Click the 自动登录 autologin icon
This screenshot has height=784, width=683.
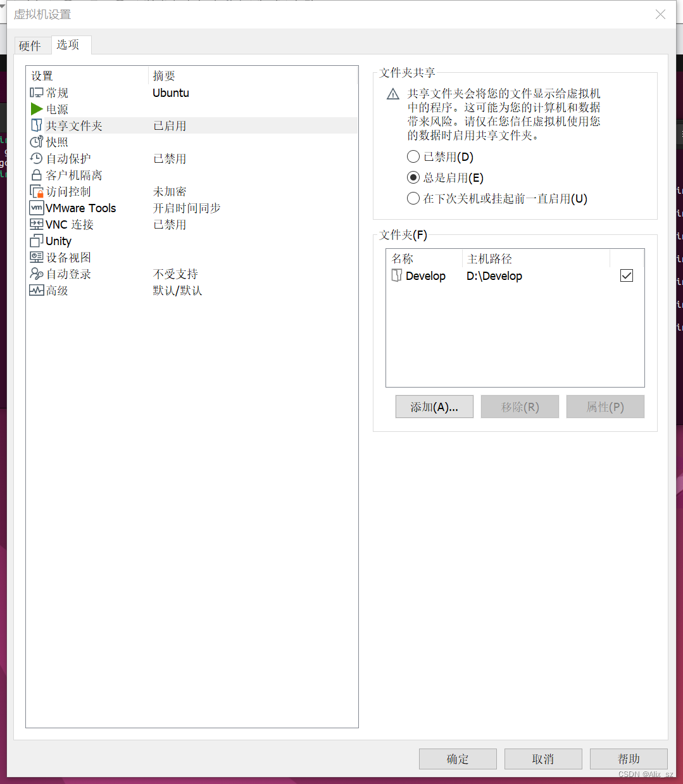(37, 274)
